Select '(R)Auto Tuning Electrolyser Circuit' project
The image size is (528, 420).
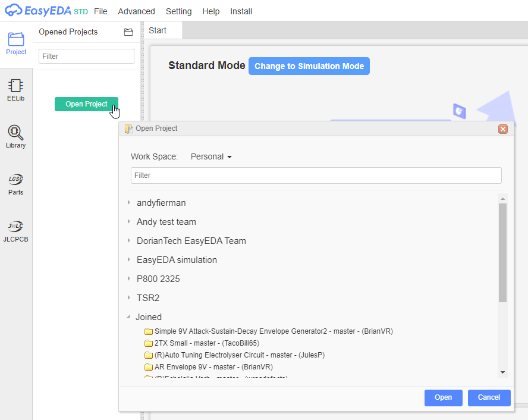click(240, 355)
